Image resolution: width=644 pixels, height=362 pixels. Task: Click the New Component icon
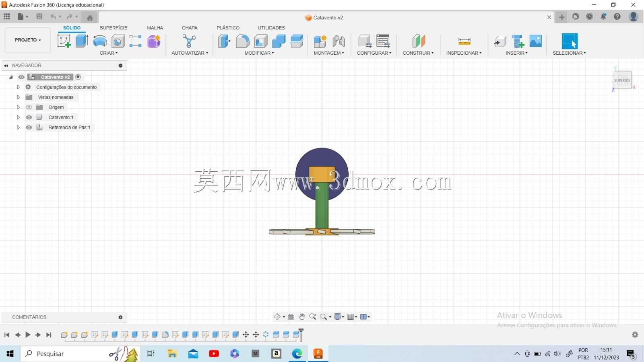[320, 41]
